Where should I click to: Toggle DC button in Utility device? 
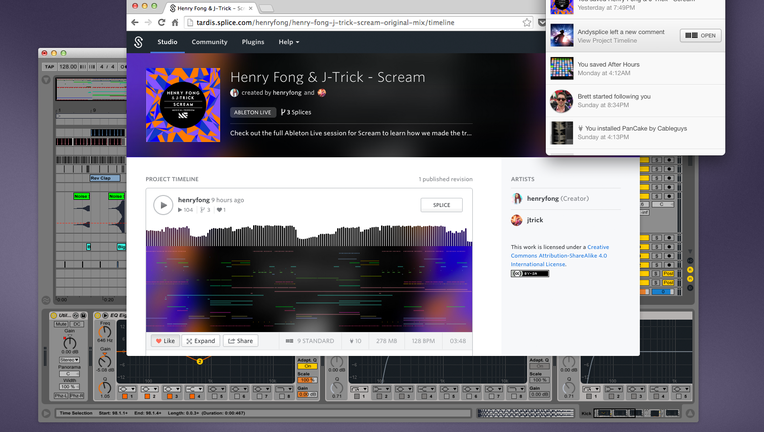pyautogui.click(x=77, y=324)
